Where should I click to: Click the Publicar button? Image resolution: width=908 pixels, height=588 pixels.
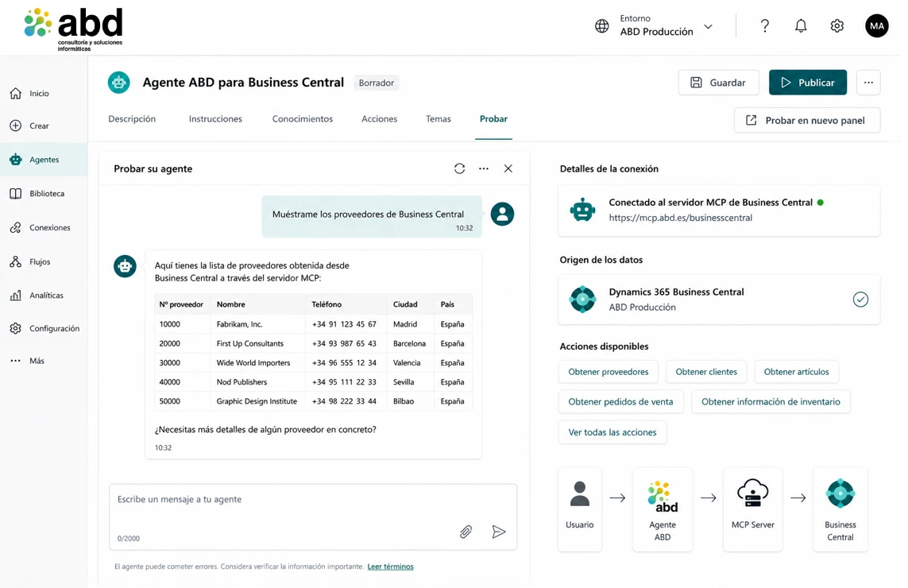(x=807, y=83)
